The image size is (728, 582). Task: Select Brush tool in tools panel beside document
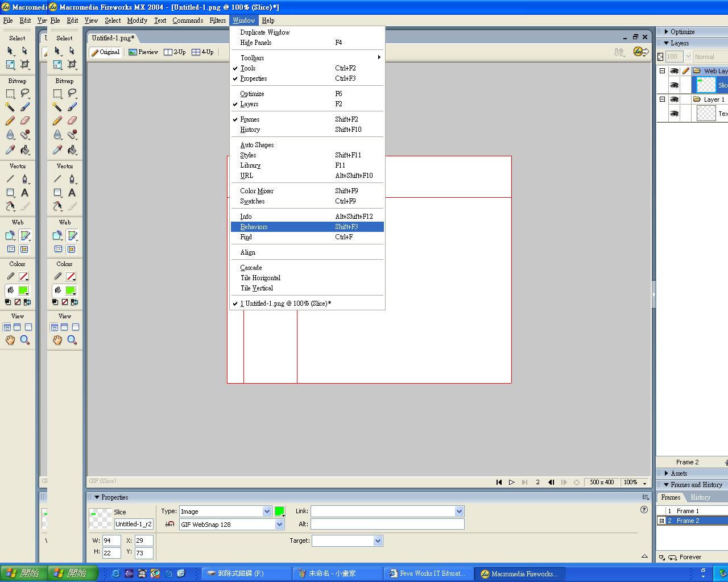coord(72,107)
